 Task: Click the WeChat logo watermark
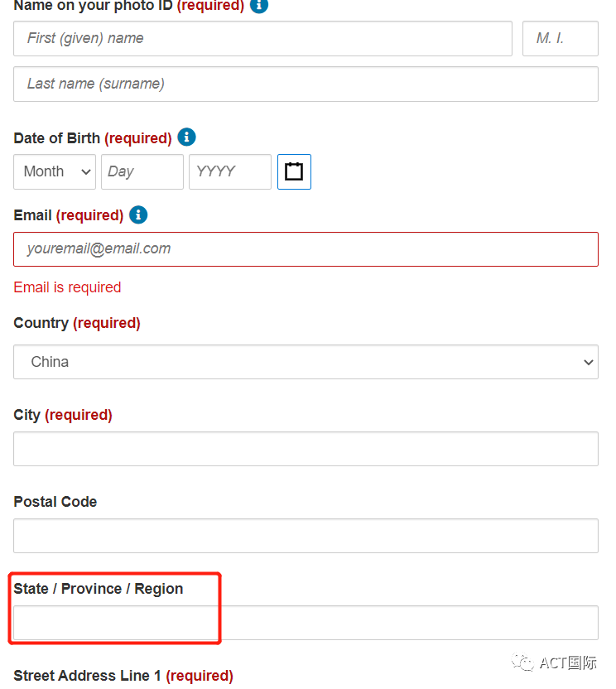pos(522,662)
